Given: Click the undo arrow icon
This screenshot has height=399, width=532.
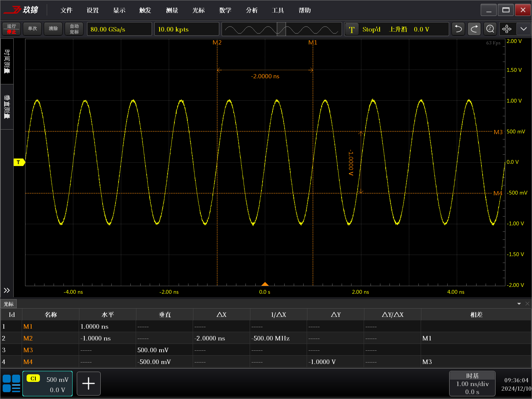Looking at the screenshot, I should (458, 29).
